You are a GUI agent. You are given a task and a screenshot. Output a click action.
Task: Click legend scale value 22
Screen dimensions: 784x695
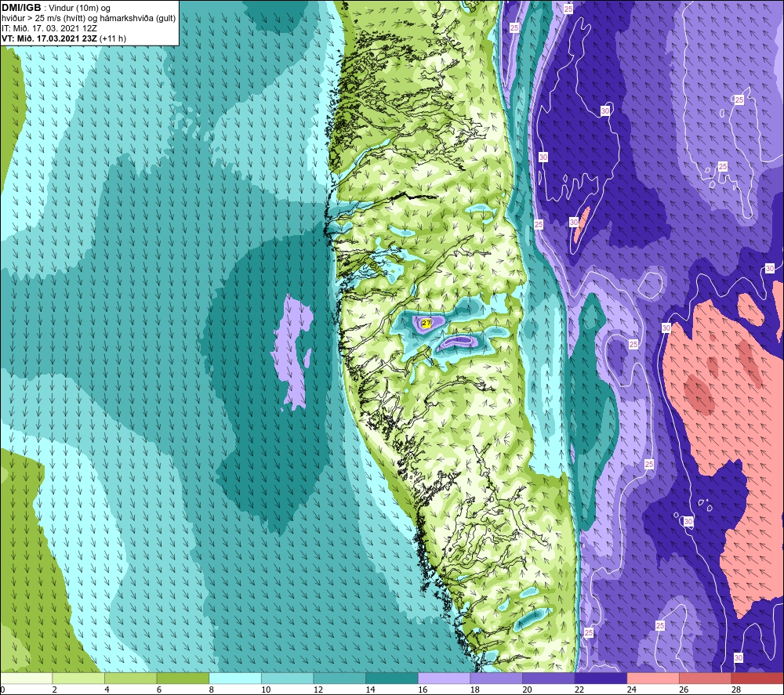coord(579,690)
